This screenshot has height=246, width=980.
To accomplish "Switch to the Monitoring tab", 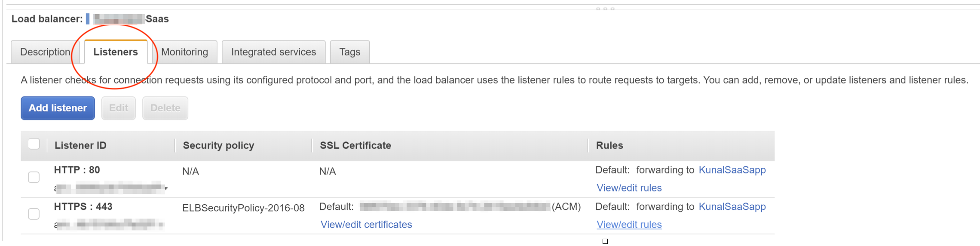I will tap(184, 52).
